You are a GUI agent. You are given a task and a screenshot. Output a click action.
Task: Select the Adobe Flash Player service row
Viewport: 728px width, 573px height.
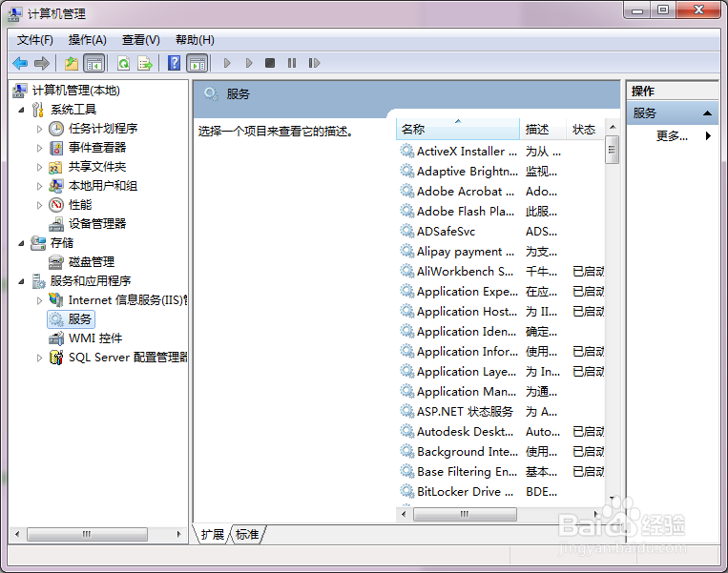(501, 211)
